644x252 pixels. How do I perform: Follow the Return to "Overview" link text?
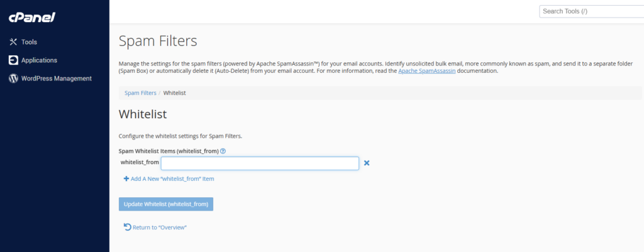point(160,227)
